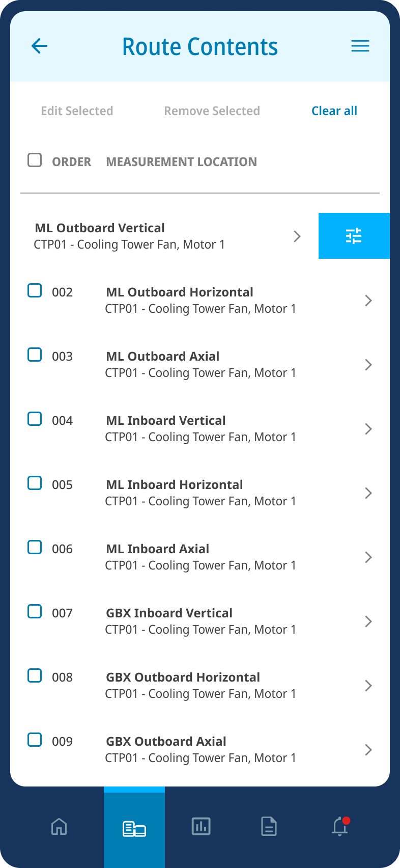Open the ML Inboard Axial entry
The image size is (400, 868).
pos(200,557)
